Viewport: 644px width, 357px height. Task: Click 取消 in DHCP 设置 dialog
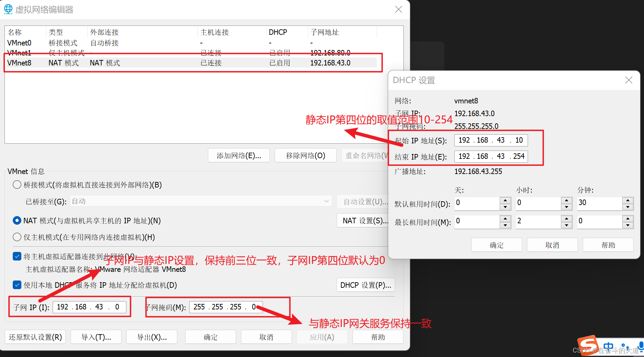pos(552,245)
